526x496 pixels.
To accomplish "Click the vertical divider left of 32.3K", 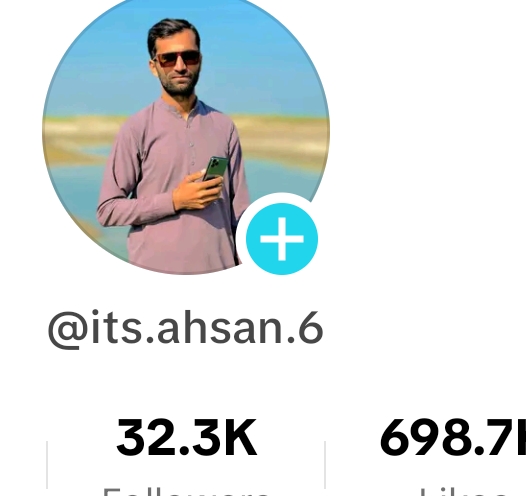I will click(47, 464).
